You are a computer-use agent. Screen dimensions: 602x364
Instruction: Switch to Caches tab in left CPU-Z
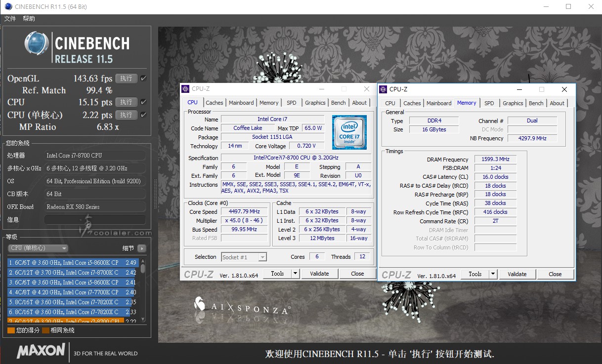(215, 103)
